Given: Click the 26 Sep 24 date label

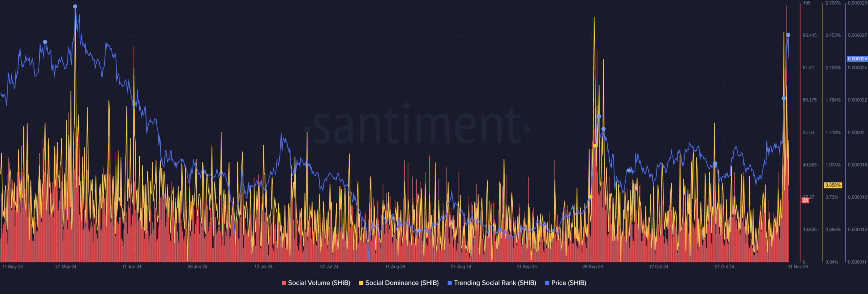Looking at the screenshot, I should [x=593, y=267].
